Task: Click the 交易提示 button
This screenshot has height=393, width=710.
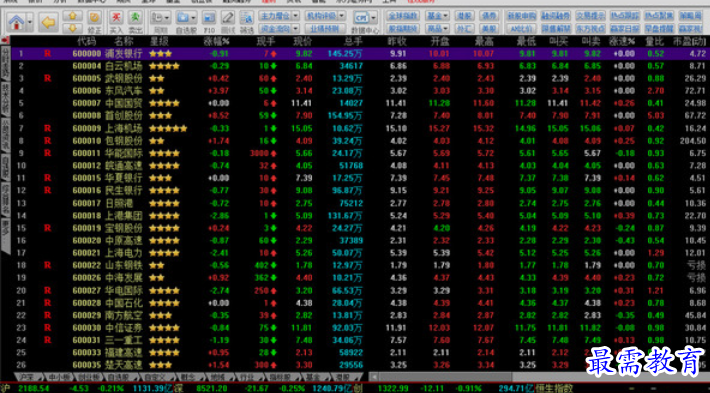Action: click(x=590, y=16)
